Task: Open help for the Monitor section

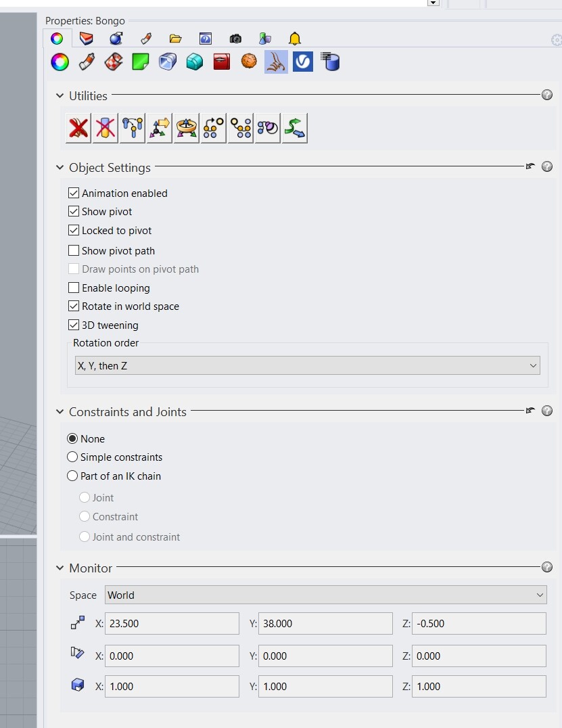Action: tap(547, 567)
